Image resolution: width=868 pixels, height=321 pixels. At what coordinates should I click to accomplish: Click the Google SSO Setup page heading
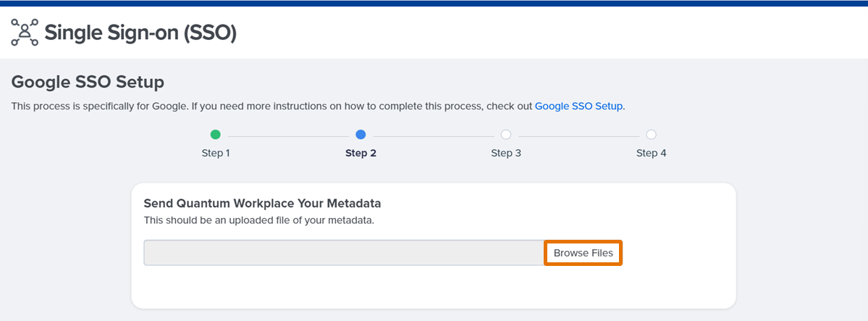[88, 83]
